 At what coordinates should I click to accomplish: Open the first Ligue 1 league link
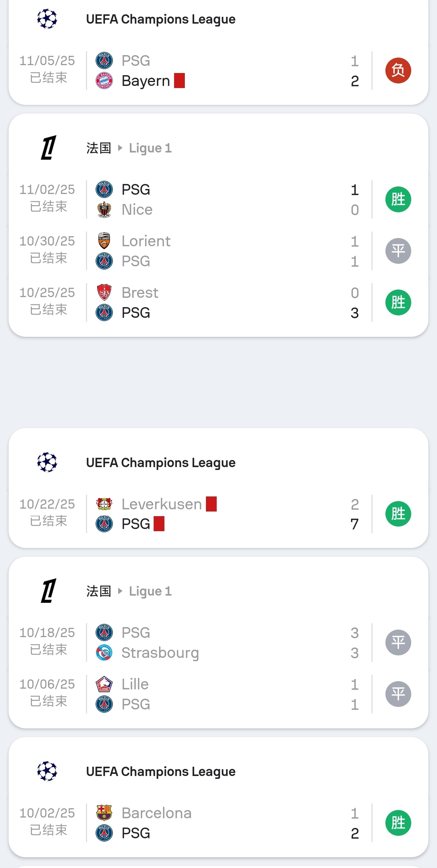tap(150, 148)
